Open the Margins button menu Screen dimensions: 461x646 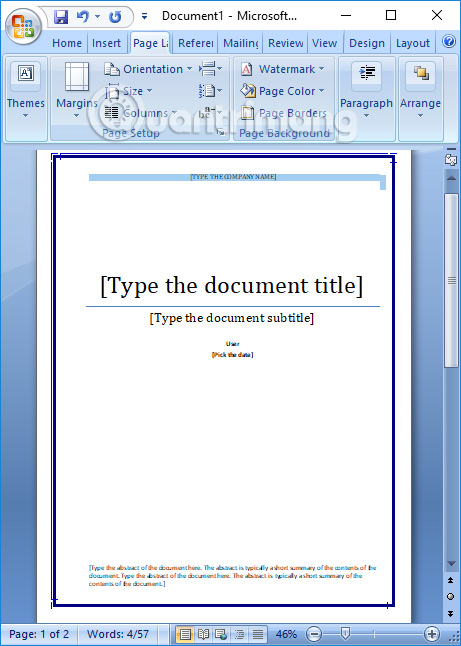77,90
